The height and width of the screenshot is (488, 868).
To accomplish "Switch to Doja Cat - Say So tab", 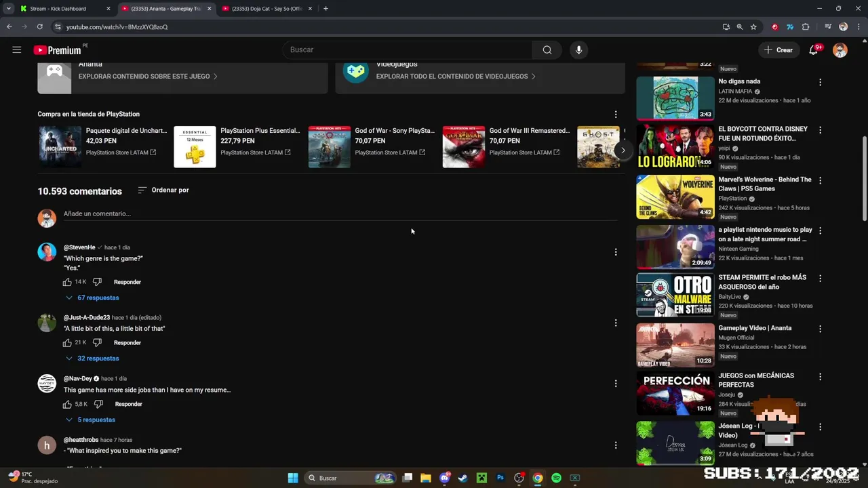I will pyautogui.click(x=267, y=9).
